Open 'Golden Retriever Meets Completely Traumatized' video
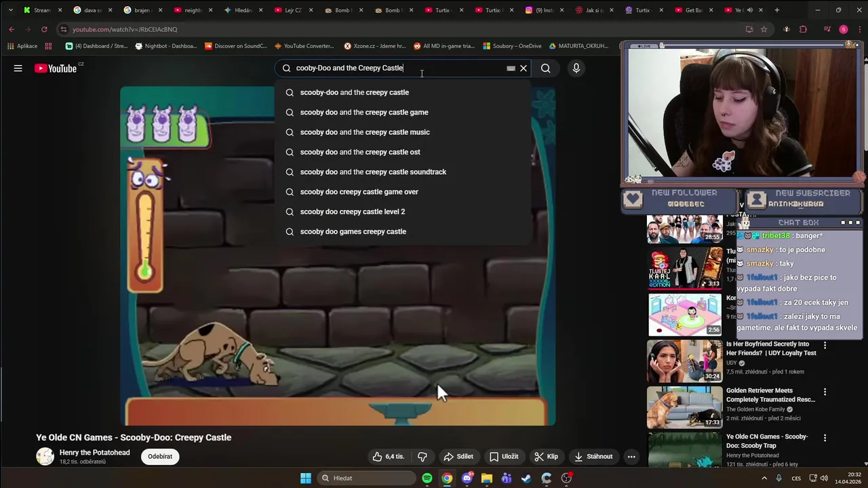The image size is (868, 488). click(771, 394)
